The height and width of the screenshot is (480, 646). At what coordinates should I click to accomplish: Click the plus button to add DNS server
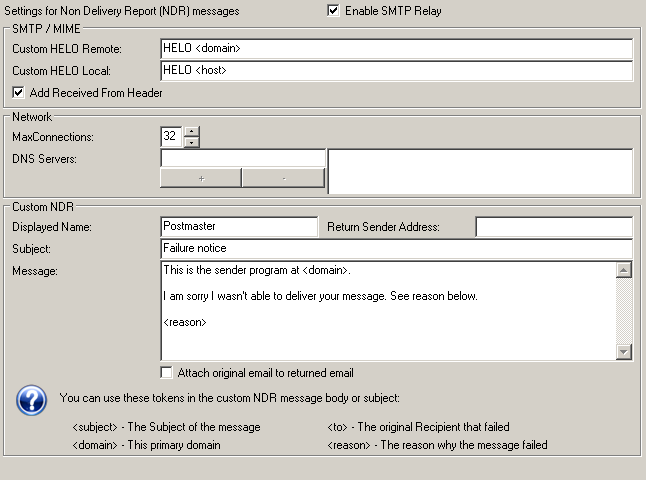point(201,178)
